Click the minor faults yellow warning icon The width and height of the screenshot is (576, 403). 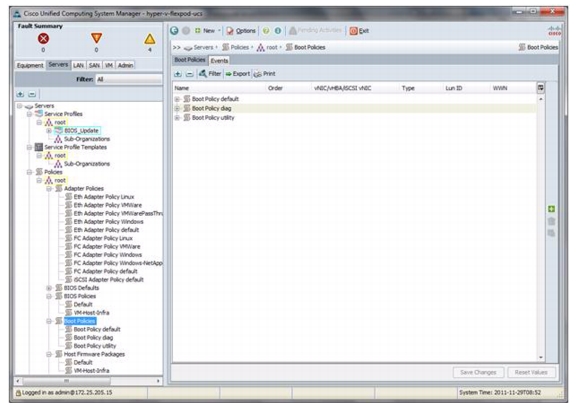pos(150,39)
